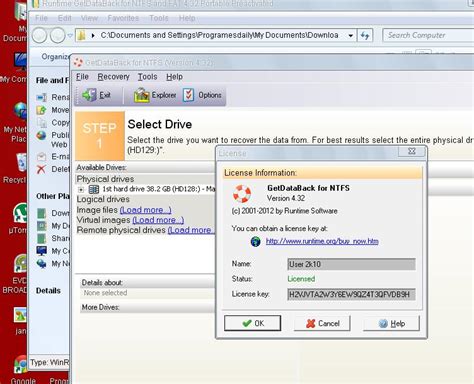The height and width of the screenshot is (384, 474).
Task: Open the Explorer tool in GetDataBack toolbar
Action: (155, 95)
